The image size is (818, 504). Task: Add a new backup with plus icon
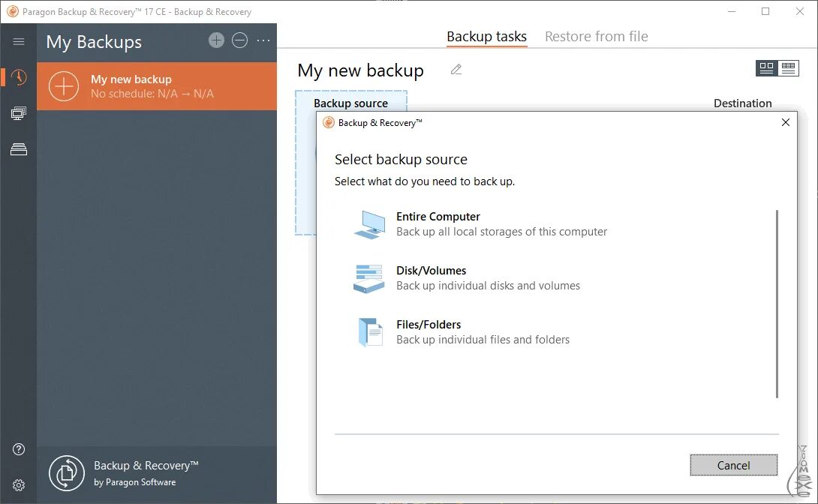tap(216, 40)
